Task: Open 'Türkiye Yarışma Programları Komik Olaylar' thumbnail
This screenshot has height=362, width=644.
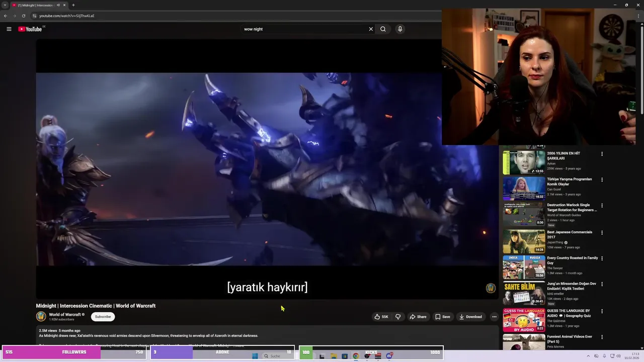Action: pos(524,188)
